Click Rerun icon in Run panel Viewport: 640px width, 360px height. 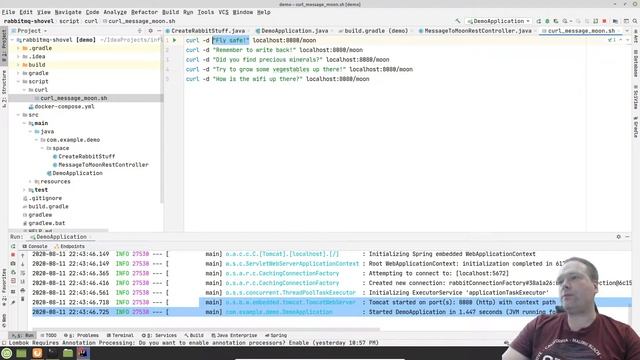(13, 246)
